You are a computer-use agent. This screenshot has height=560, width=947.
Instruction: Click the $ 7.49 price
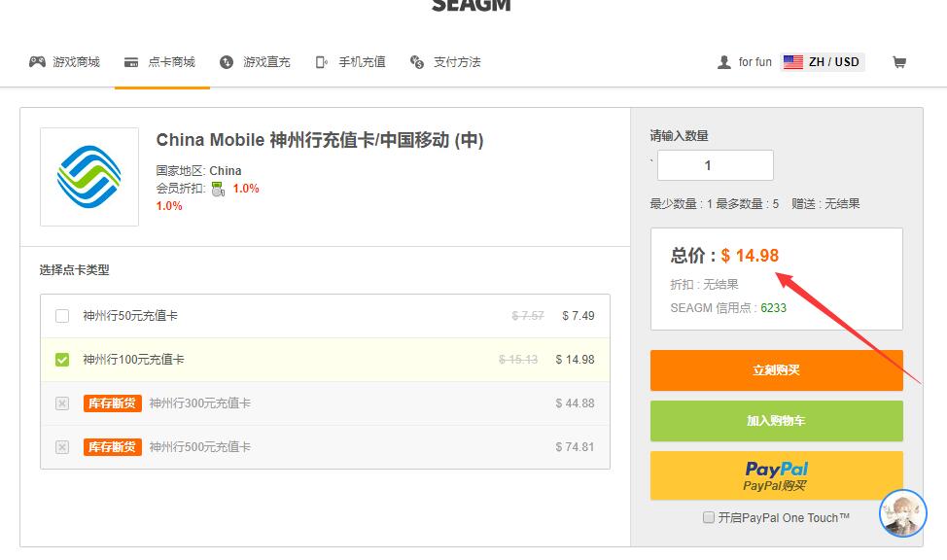point(578,315)
